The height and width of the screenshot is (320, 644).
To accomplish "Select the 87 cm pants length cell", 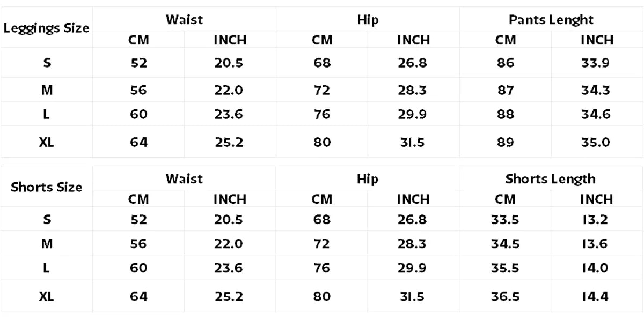I will (x=506, y=90).
